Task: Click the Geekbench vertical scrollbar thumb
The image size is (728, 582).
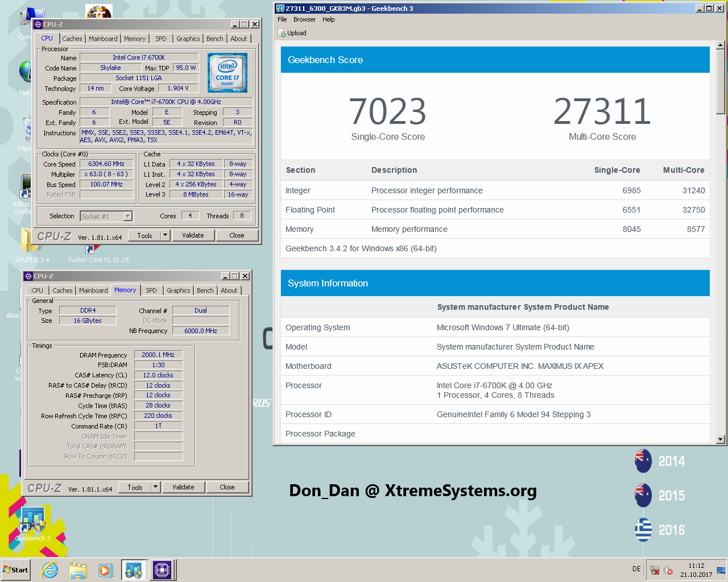Action: coord(721,81)
